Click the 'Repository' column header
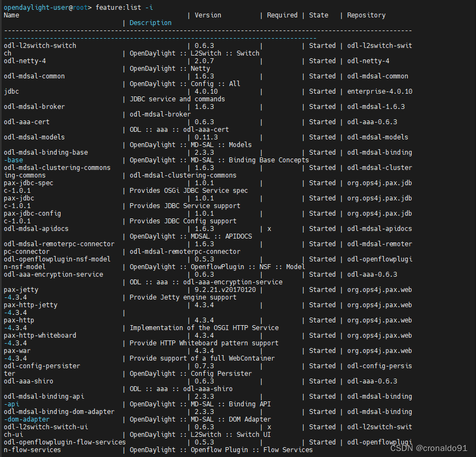Viewport: 476px width, 457px height. click(x=366, y=15)
